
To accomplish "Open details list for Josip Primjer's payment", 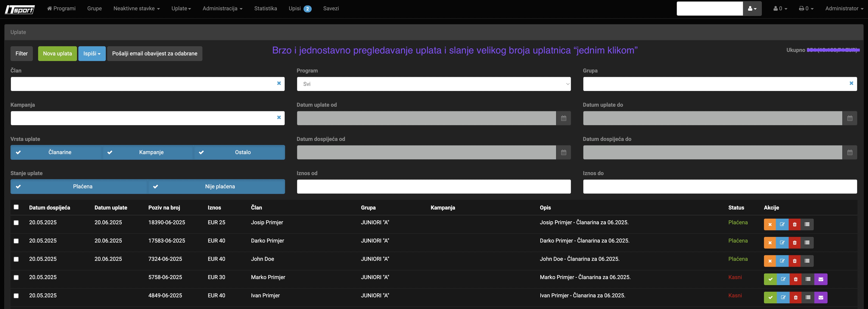I will click(x=807, y=224).
